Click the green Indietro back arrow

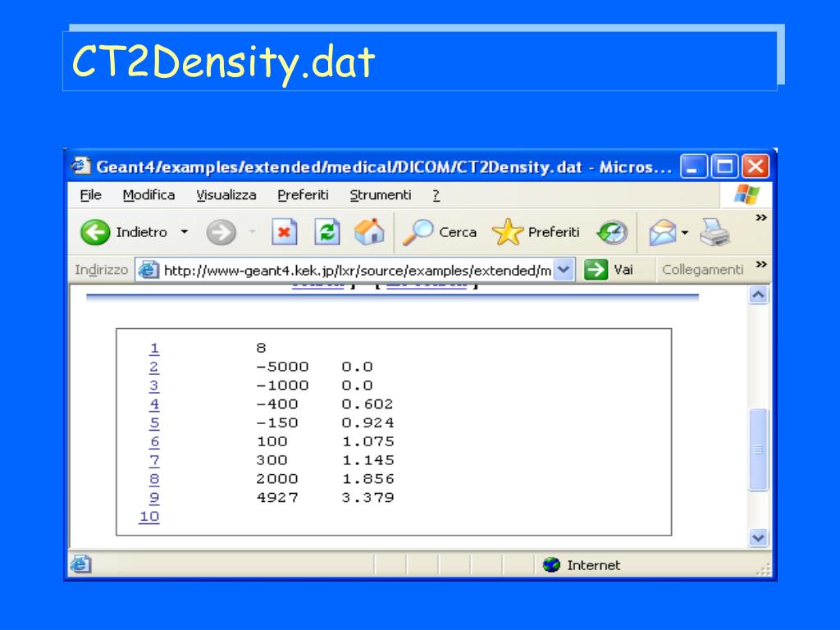coord(95,232)
